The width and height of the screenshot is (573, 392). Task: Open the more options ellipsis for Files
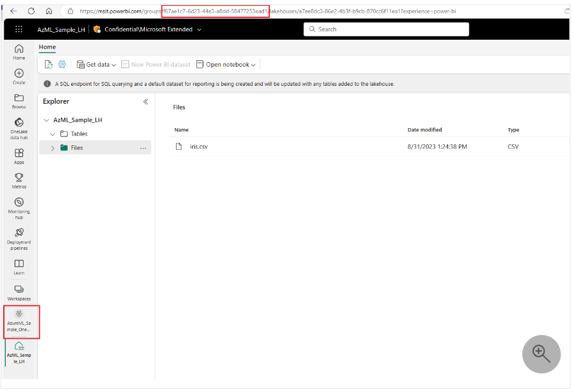coord(144,148)
